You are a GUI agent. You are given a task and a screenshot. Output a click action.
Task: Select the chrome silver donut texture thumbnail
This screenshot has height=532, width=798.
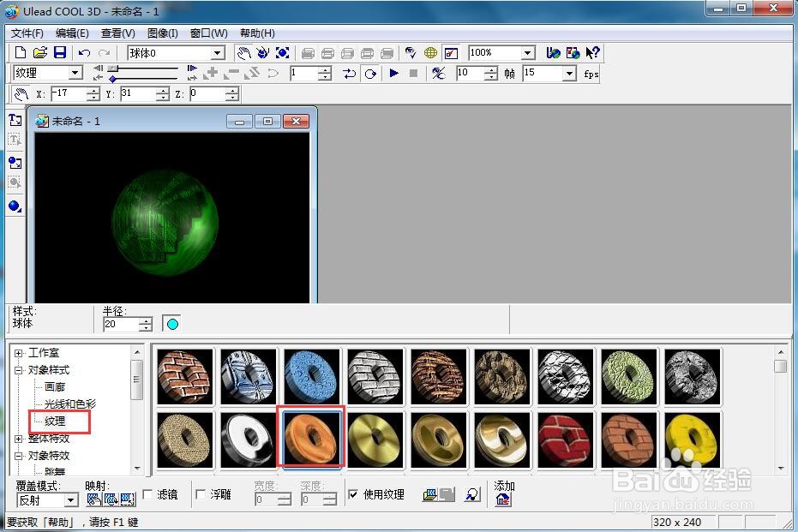(249, 440)
